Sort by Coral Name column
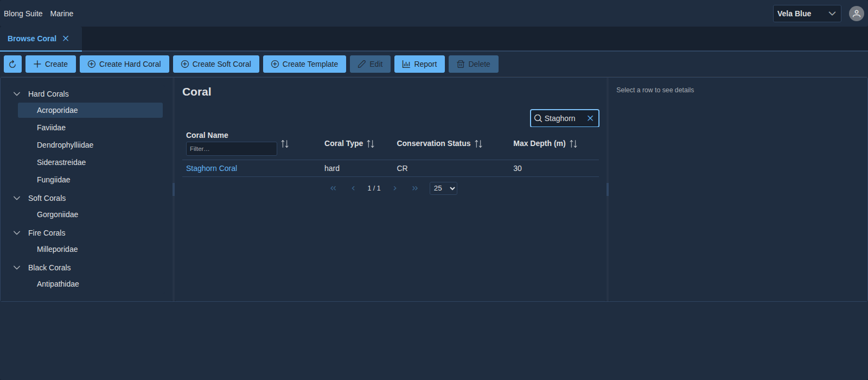 (x=285, y=144)
